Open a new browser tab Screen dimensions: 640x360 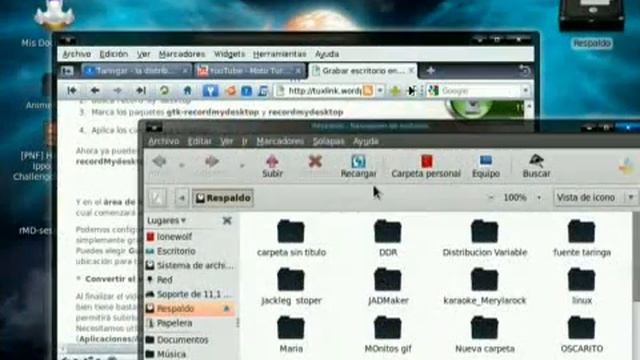430,71
